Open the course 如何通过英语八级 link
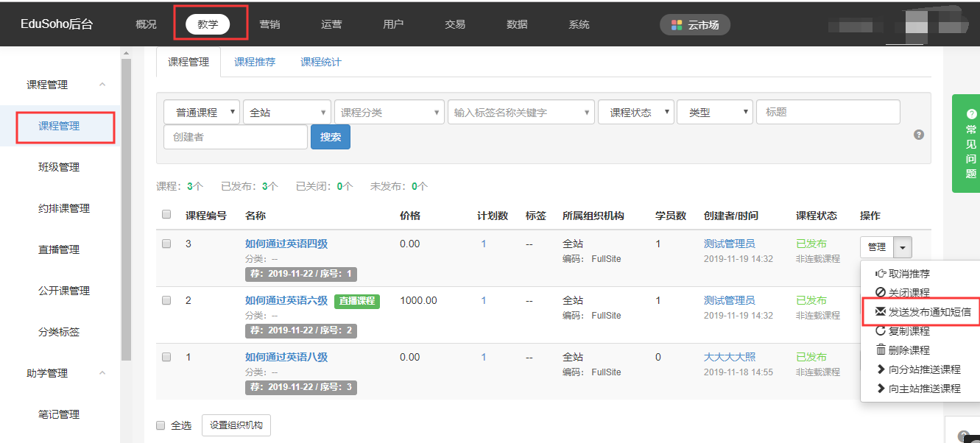 286,358
